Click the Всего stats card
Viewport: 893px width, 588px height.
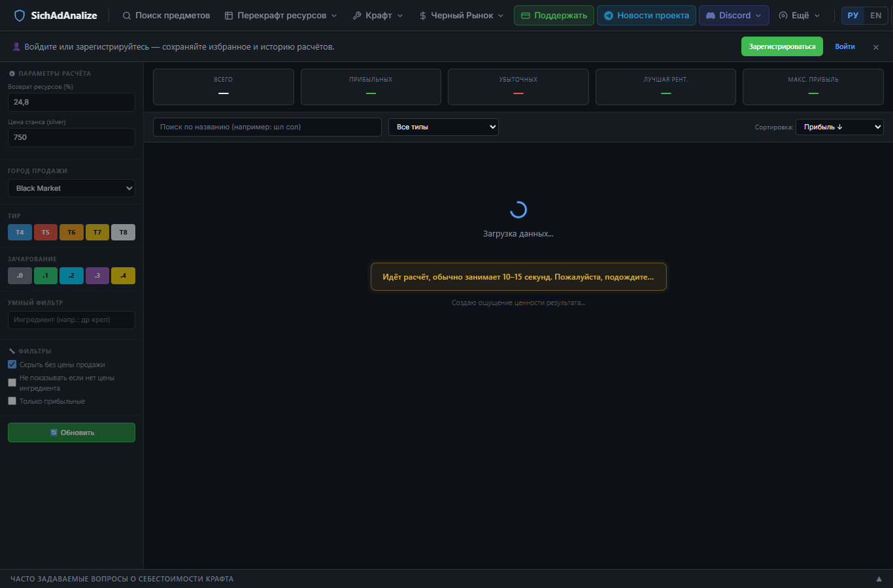(224, 87)
